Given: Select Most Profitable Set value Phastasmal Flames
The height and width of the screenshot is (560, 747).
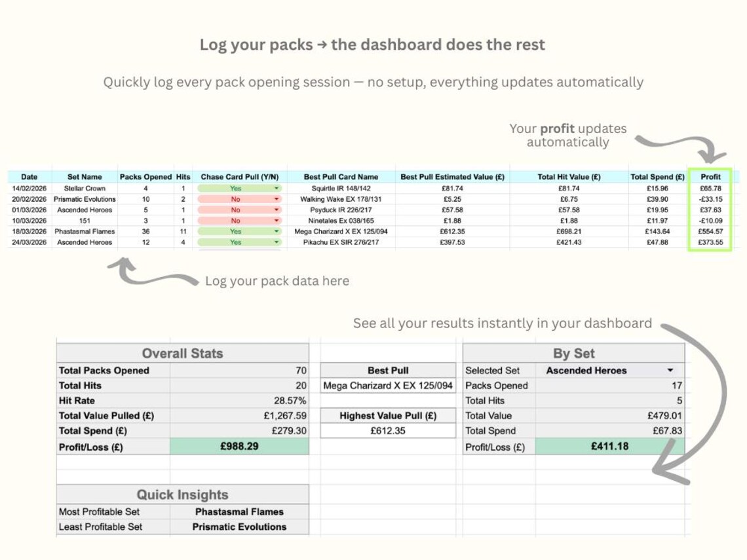Looking at the screenshot, I should coord(239,512).
